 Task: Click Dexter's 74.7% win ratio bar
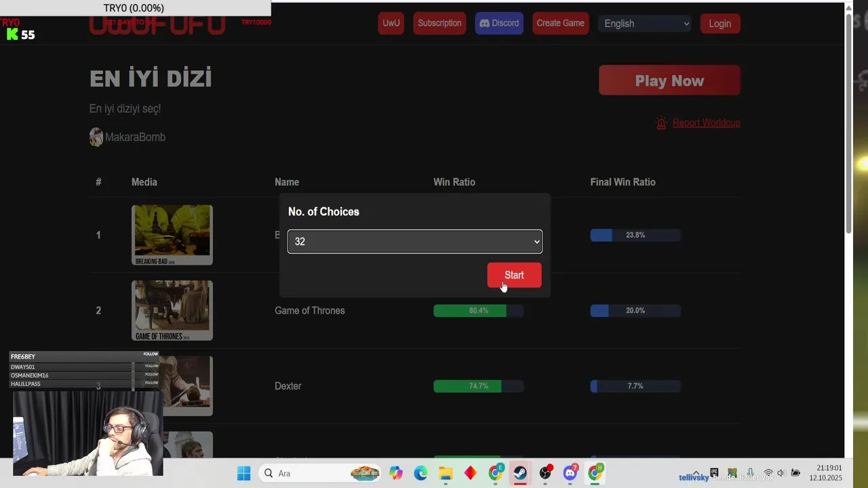(x=478, y=386)
